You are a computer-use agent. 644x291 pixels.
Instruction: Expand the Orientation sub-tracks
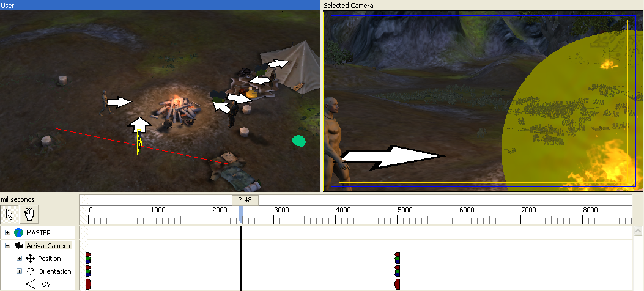point(19,271)
